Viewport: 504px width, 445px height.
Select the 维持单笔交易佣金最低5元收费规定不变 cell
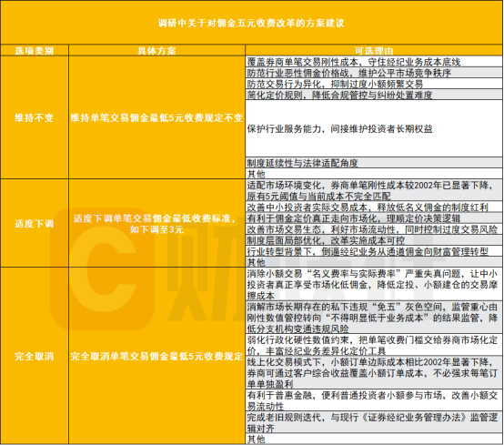(x=156, y=117)
